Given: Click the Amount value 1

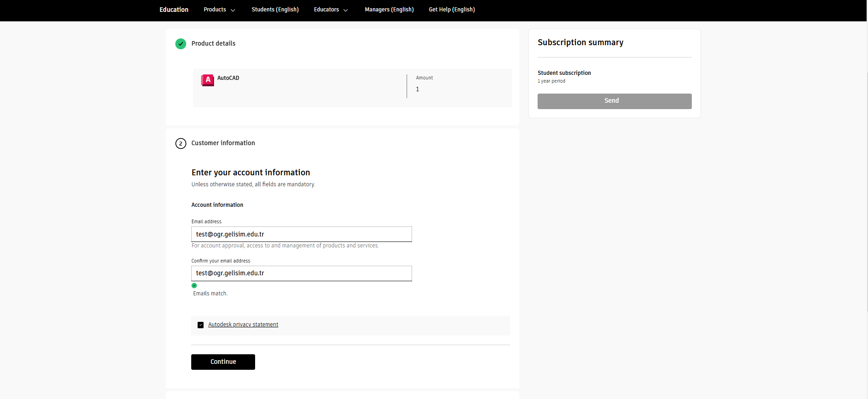Looking at the screenshot, I should click(418, 89).
